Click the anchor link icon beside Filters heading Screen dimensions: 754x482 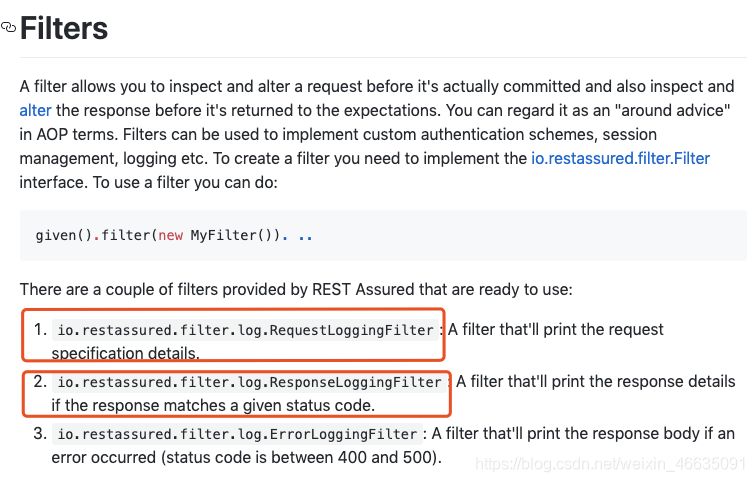(x=9, y=29)
